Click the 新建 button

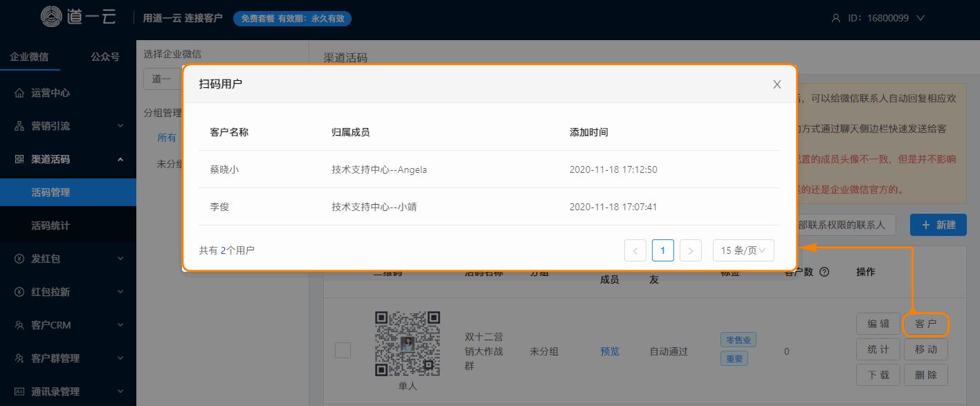tap(938, 225)
